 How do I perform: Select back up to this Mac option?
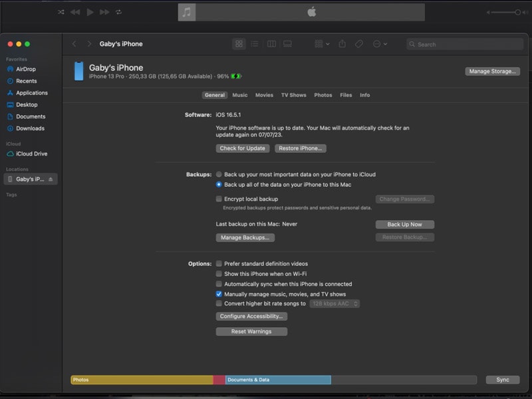click(x=219, y=185)
